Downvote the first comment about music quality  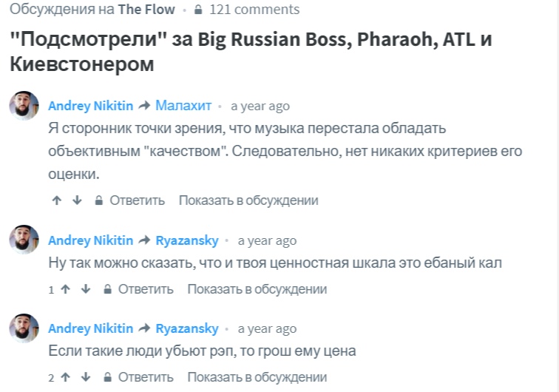coord(77,200)
